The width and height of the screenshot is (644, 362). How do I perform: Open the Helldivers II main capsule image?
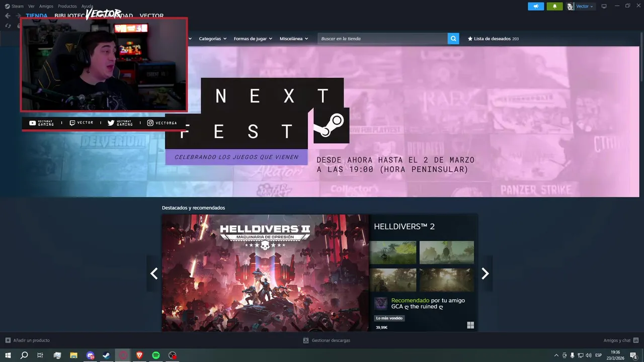point(265,273)
